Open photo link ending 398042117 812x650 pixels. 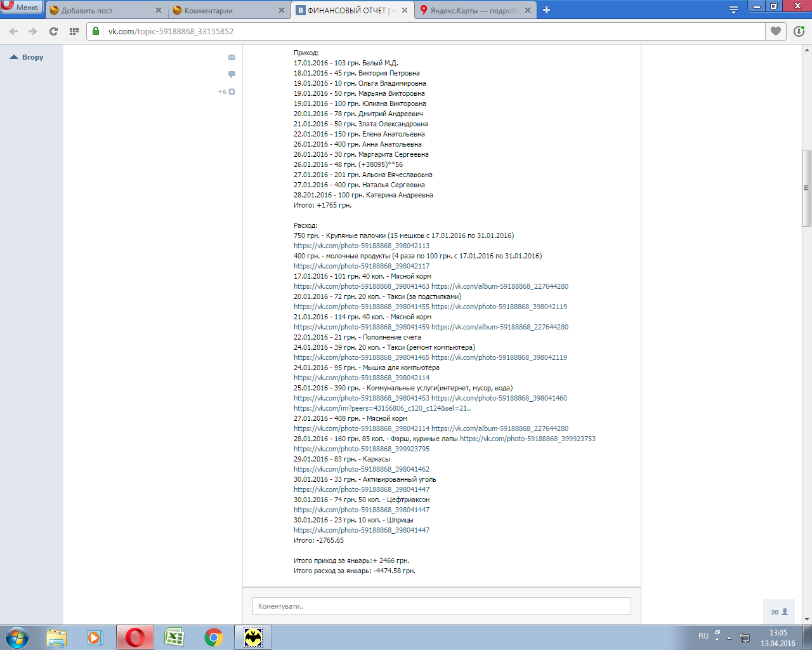362,266
